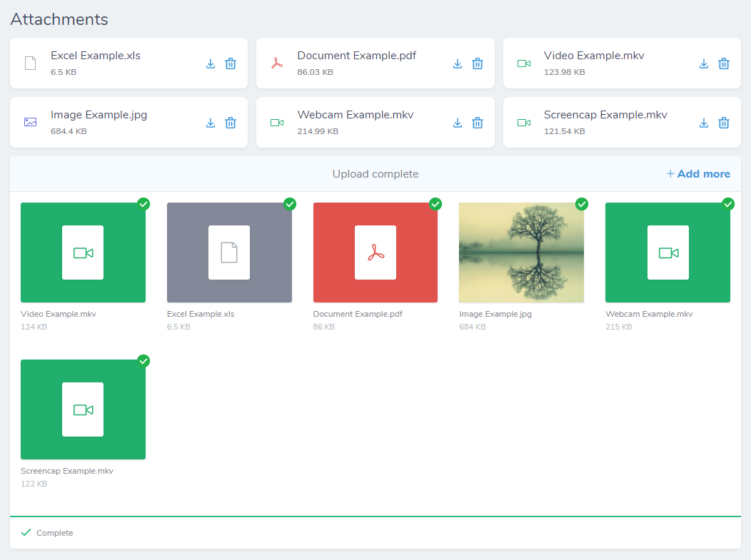Delete Webcam Example.mkv attachment
The height and width of the screenshot is (560, 751).
coord(478,123)
